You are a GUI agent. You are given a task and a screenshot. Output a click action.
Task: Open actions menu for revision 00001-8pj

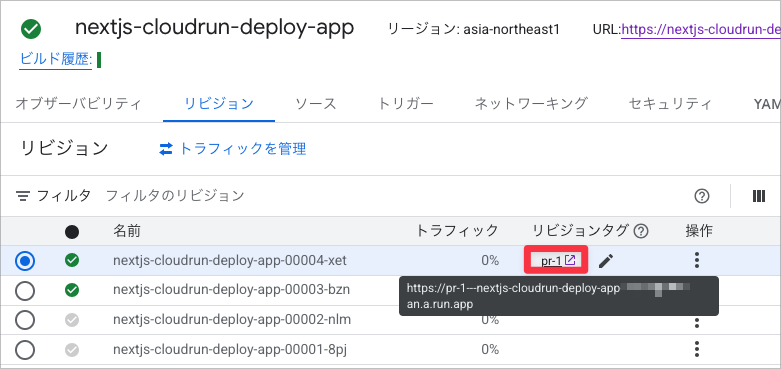tap(697, 350)
